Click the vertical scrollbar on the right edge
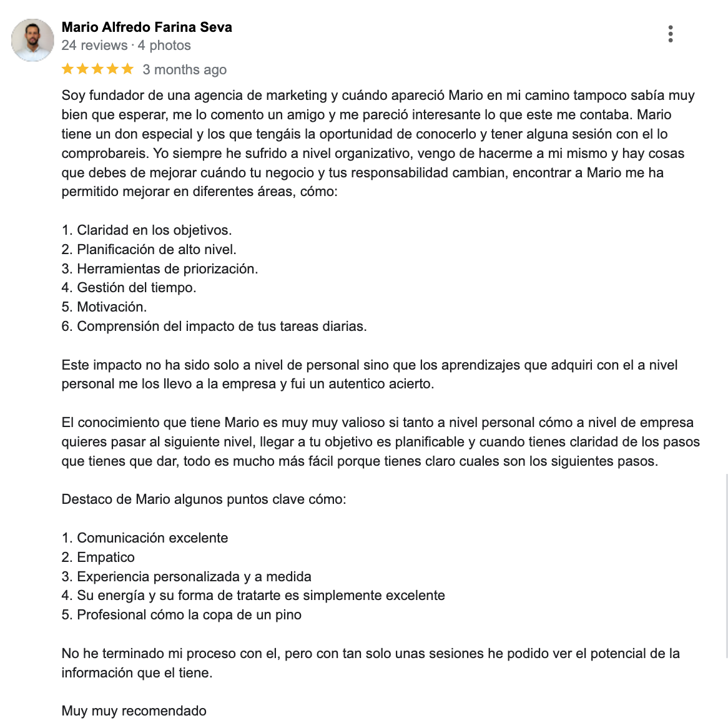 (x=726, y=566)
